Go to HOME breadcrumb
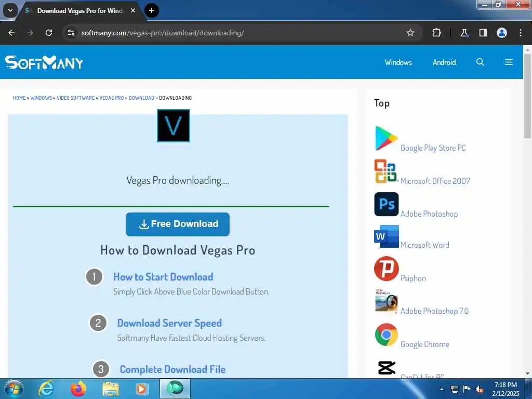The width and height of the screenshot is (532, 399). point(19,98)
